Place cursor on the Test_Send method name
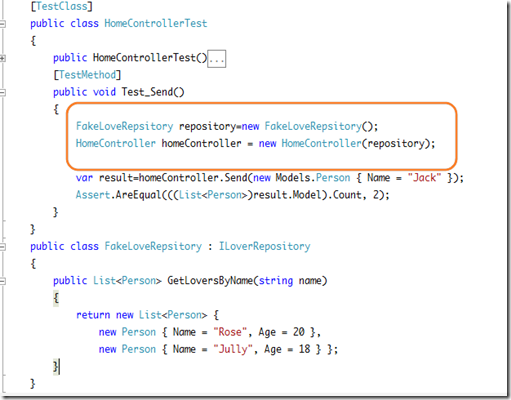Screen dimensions: 511x400 [147, 92]
